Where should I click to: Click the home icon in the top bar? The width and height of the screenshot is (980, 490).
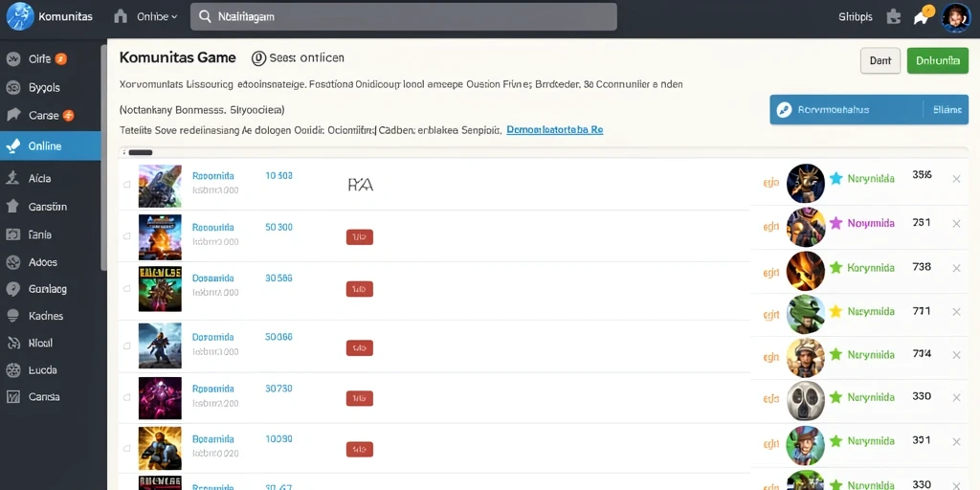pyautogui.click(x=121, y=17)
